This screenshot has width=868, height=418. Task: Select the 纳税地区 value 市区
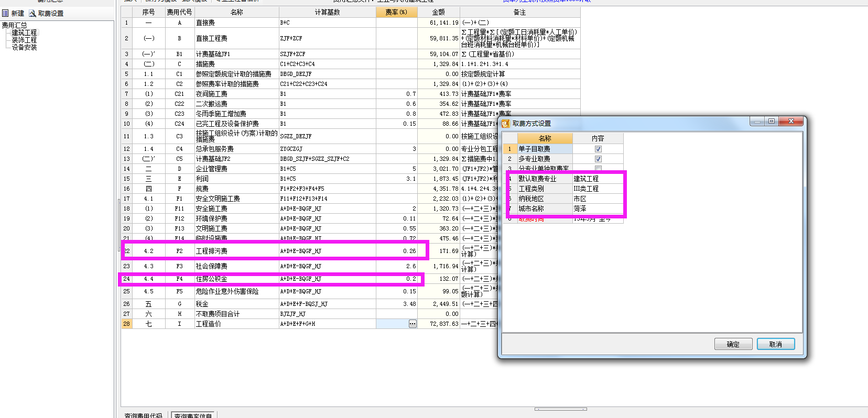[x=598, y=199]
